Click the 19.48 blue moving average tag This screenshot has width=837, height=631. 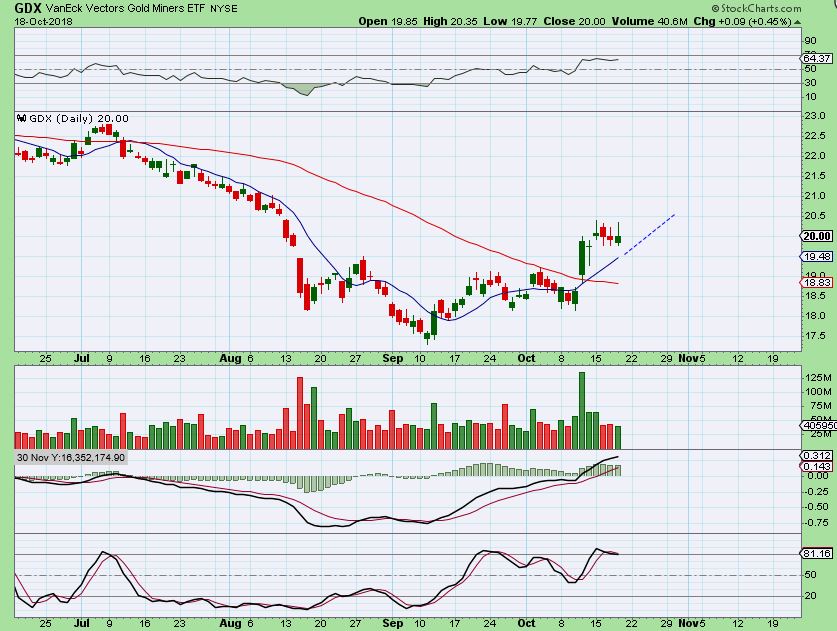(x=817, y=256)
